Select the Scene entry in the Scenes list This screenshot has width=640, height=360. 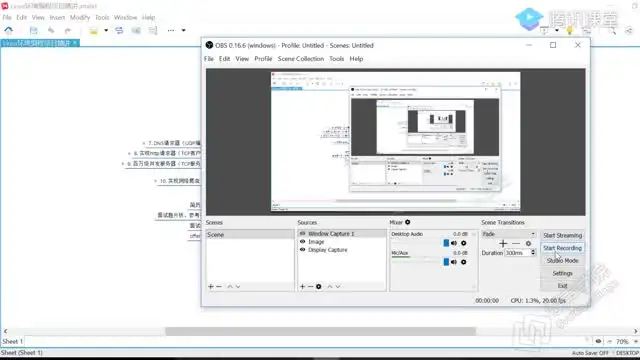point(250,235)
